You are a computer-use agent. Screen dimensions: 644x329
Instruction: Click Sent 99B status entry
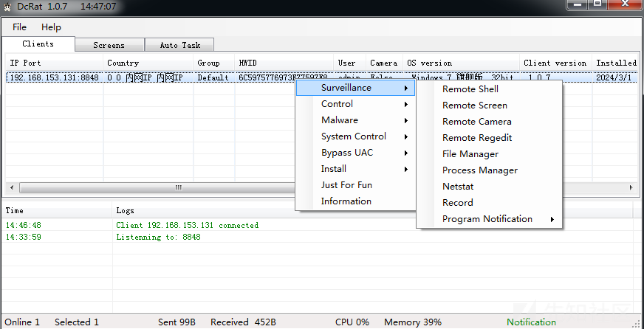[177, 322]
